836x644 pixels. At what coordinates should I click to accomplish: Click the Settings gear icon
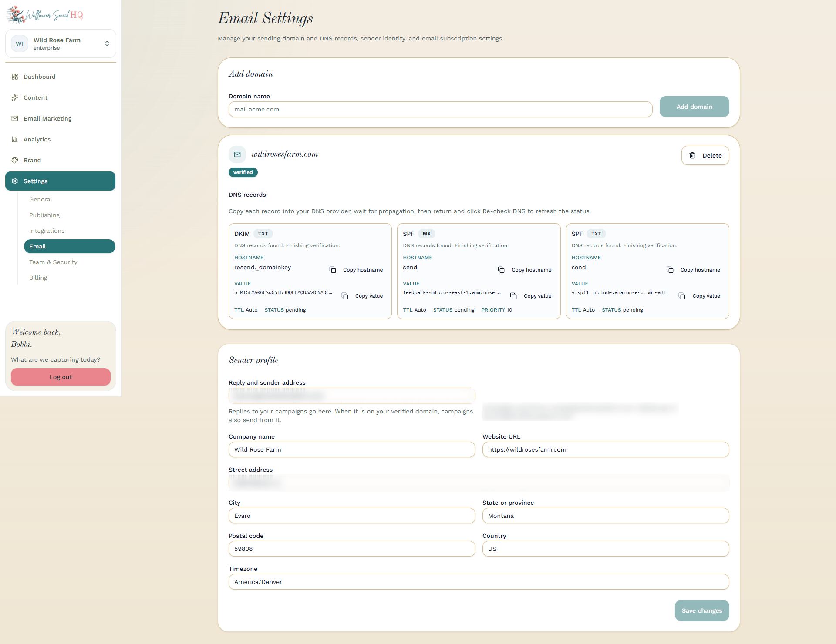15,181
